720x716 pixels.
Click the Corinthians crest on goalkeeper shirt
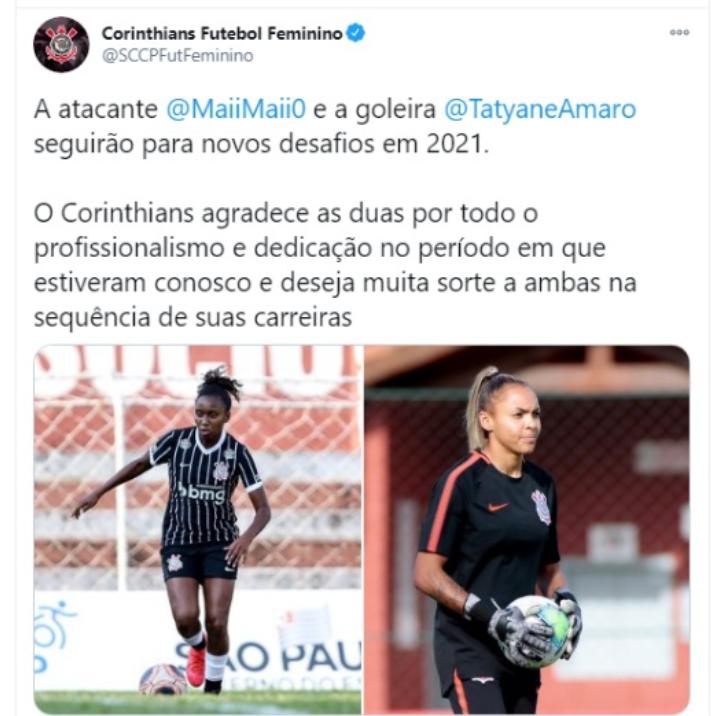coord(541,507)
